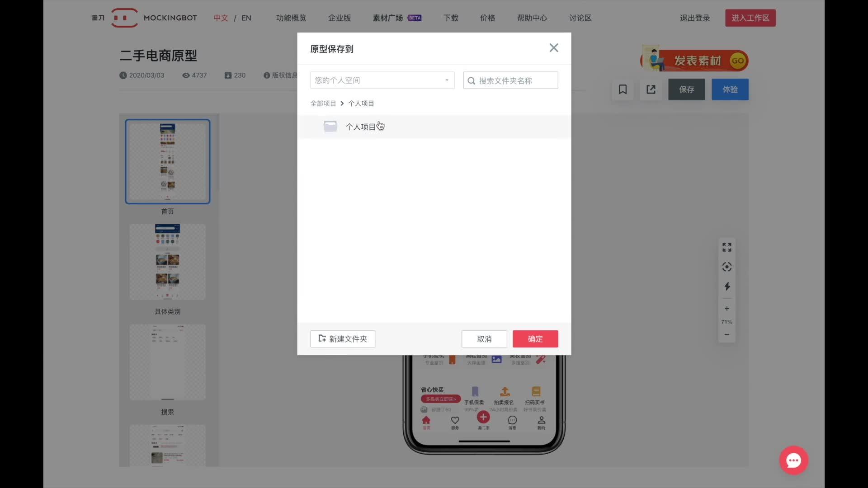Open 企业版 menu item
The height and width of the screenshot is (488, 868).
[340, 18]
